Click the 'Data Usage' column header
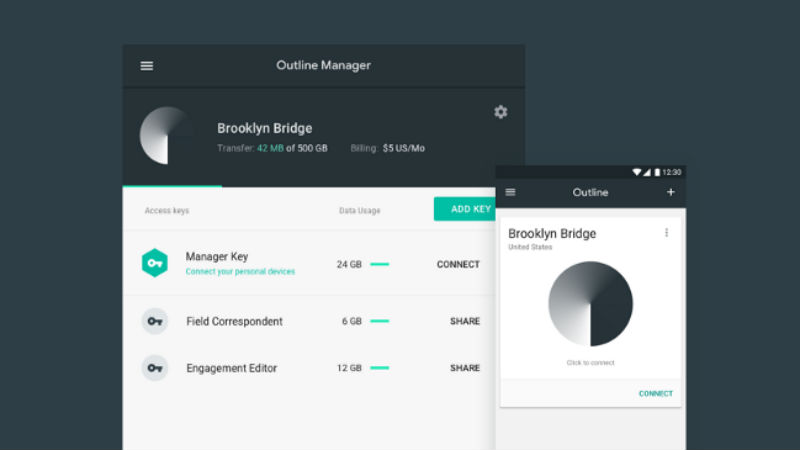Image resolution: width=800 pixels, height=450 pixels. coord(360,211)
